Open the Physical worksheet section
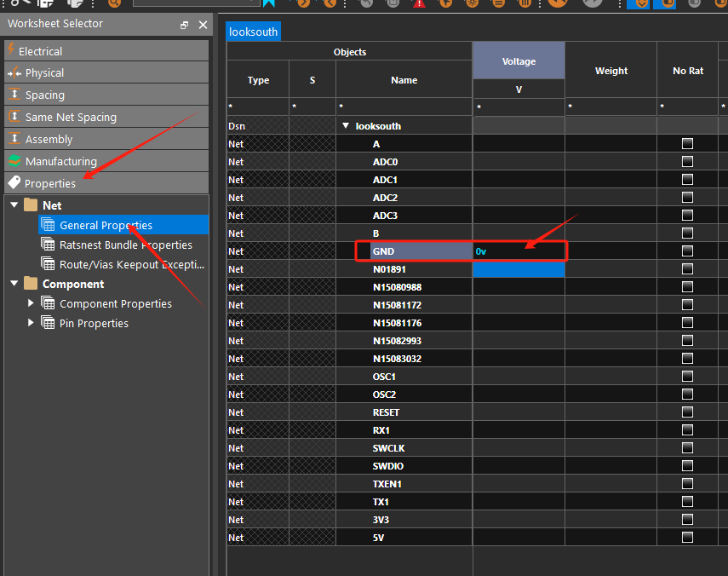Viewport: 728px width, 576px height. point(106,72)
